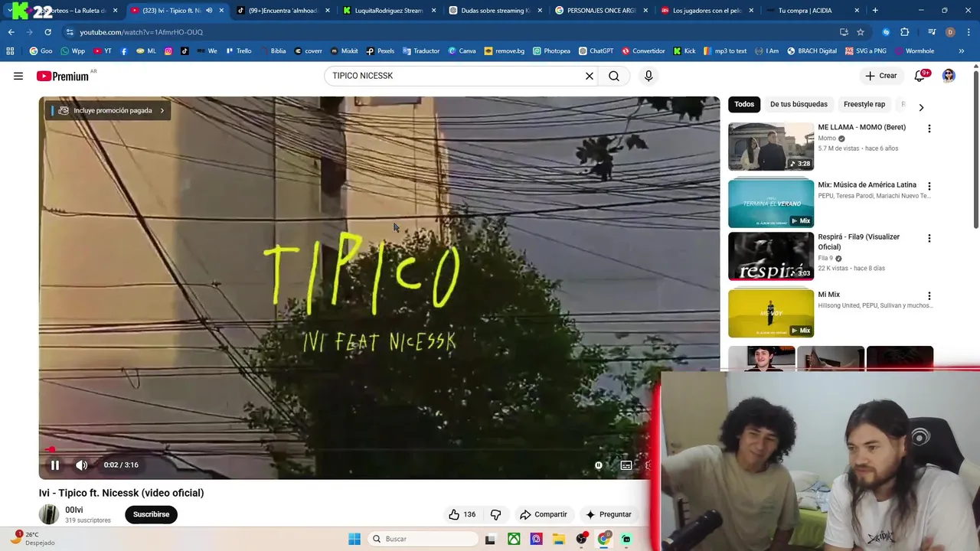This screenshot has width=980, height=551.
Task: Click Suscribirse button
Action: pyautogui.click(x=151, y=514)
